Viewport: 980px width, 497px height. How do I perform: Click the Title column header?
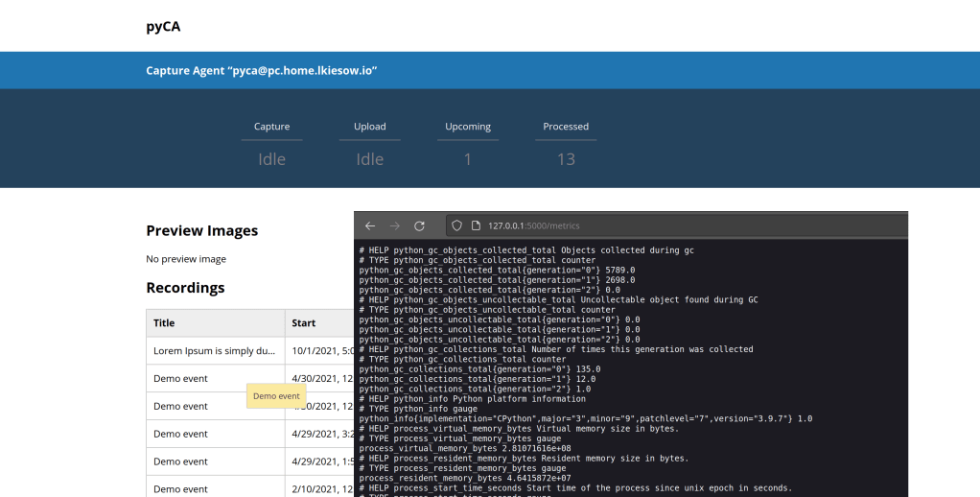click(164, 323)
